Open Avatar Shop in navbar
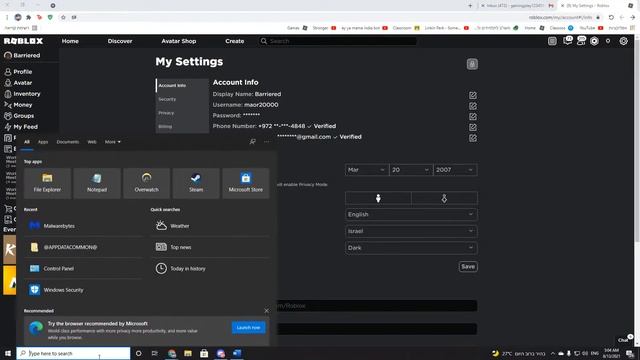 click(x=179, y=41)
